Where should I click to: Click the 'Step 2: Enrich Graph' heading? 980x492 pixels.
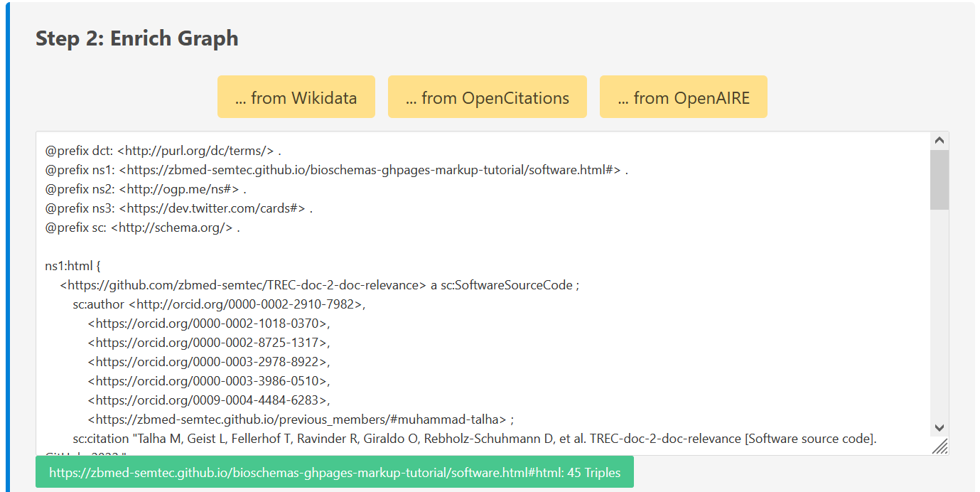click(137, 38)
